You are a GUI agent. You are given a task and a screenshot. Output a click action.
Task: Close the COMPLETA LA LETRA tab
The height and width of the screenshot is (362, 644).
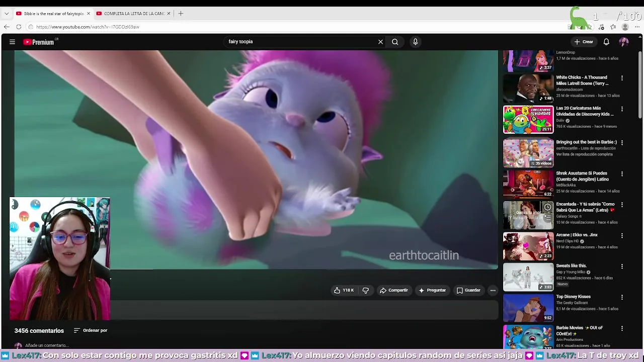(x=169, y=14)
